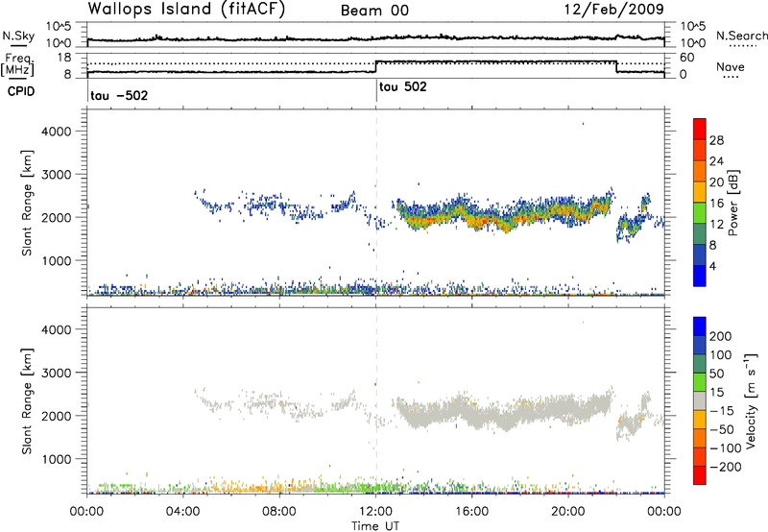This screenshot has height=532, width=768.
Task: Pick the red top segment of Power colorbar
Action: pos(700,129)
